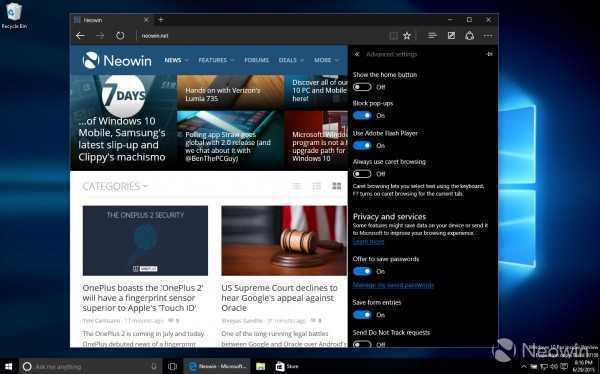Switch to the single-column list view icon

[x=297, y=186]
